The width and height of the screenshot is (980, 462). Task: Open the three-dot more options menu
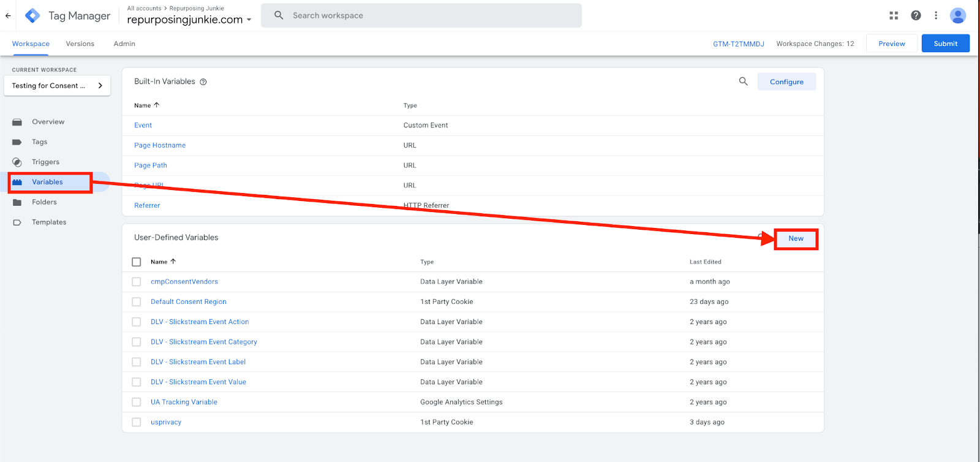936,15
